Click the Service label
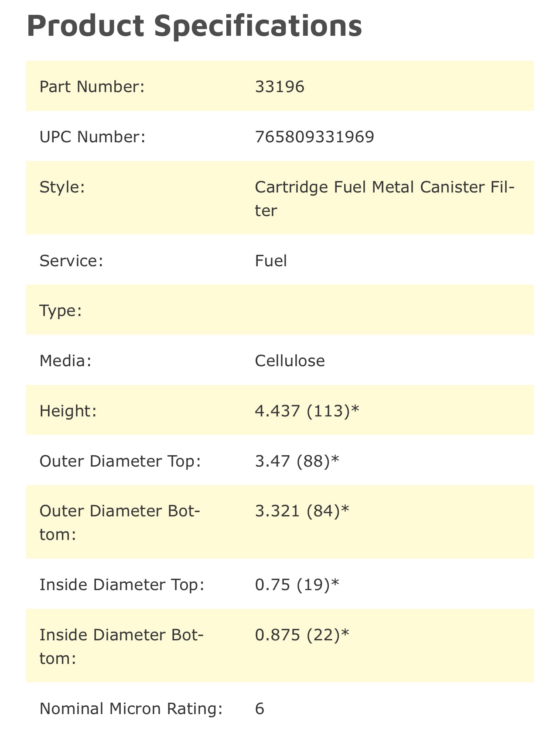560x732 pixels. click(71, 261)
